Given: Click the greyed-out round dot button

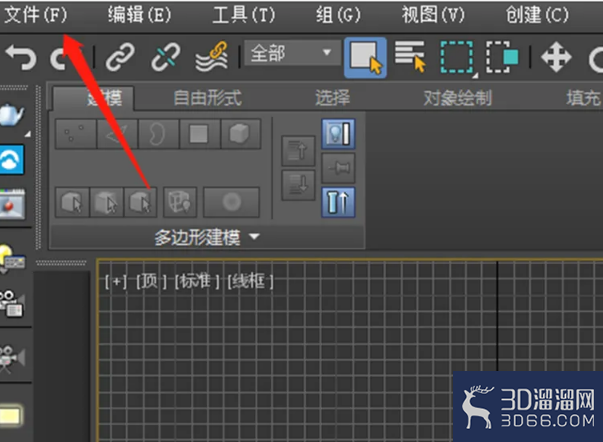Looking at the screenshot, I should click(x=232, y=202).
